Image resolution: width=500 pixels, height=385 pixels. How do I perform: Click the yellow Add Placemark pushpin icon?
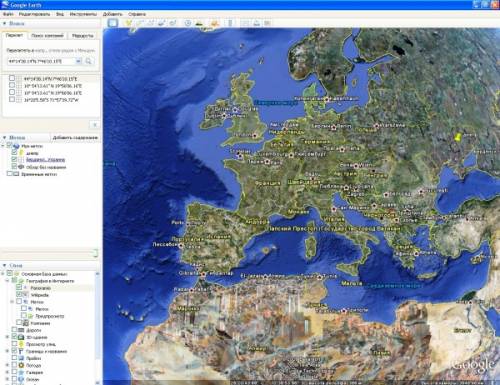tap(128, 23)
